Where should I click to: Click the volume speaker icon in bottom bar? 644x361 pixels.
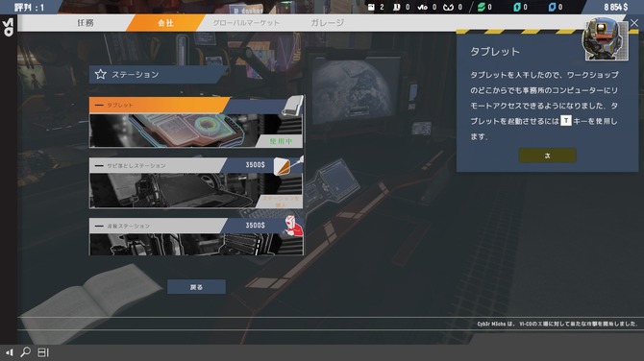point(9,352)
